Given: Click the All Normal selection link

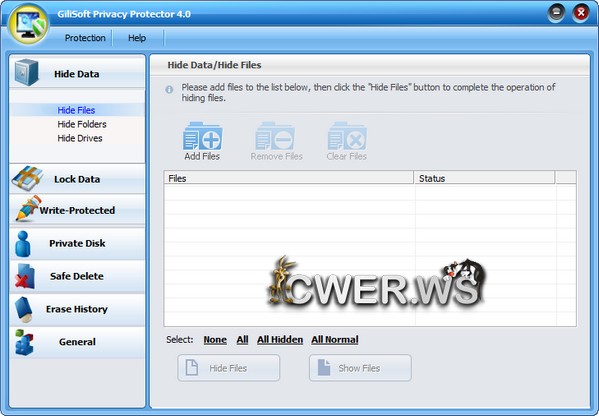Looking at the screenshot, I should click(335, 340).
